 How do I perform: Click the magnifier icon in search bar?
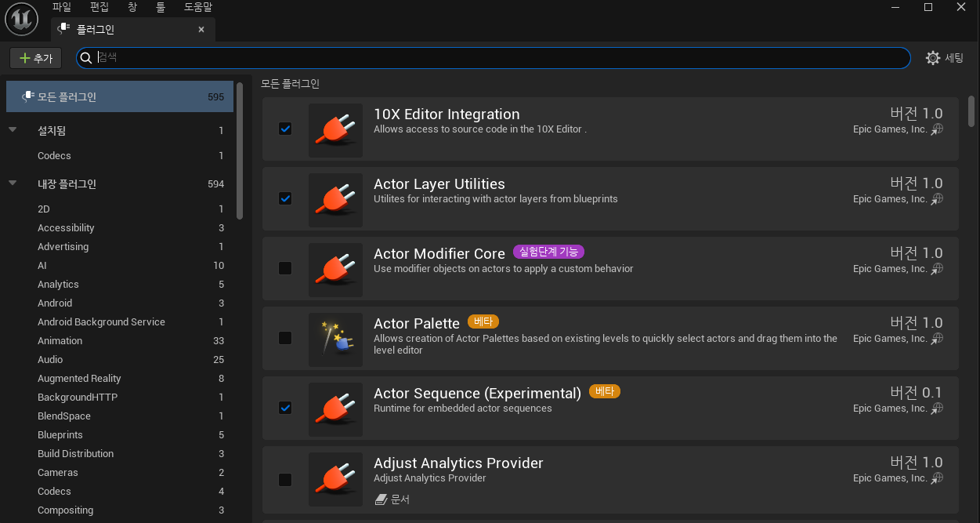coord(86,58)
